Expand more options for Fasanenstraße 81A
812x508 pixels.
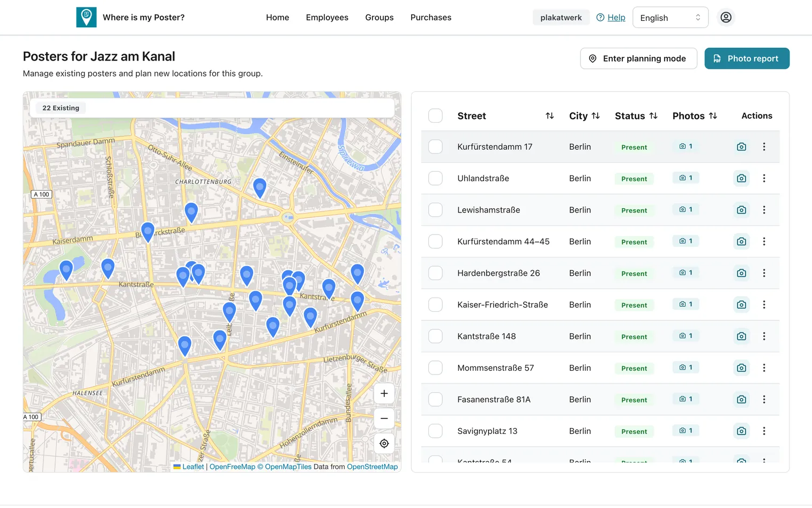(x=764, y=399)
